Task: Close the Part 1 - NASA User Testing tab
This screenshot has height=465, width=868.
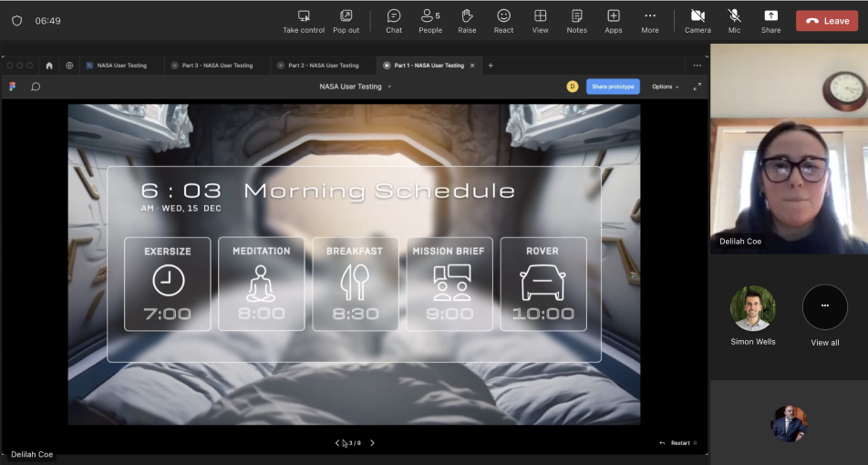Action: click(472, 66)
